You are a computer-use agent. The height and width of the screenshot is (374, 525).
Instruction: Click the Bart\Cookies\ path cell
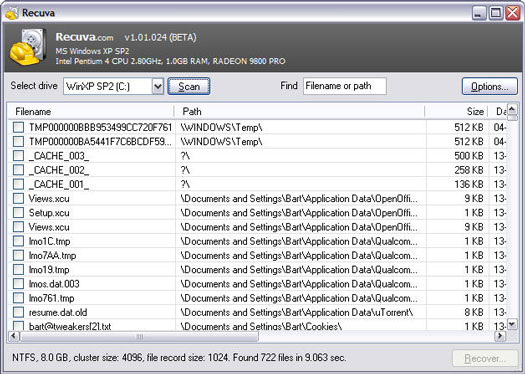tap(261, 326)
